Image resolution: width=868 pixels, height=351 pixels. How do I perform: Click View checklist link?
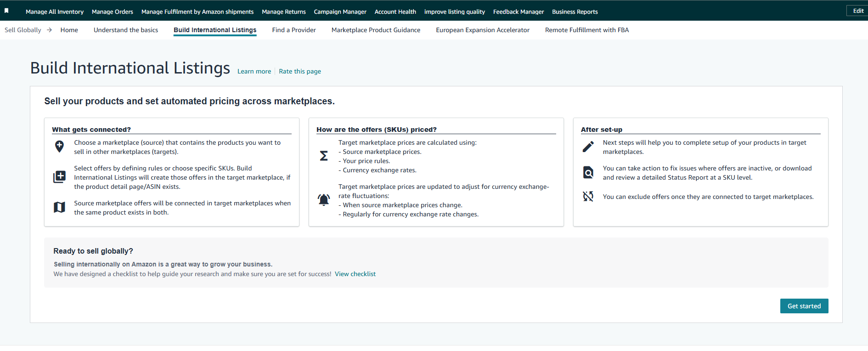click(x=355, y=274)
